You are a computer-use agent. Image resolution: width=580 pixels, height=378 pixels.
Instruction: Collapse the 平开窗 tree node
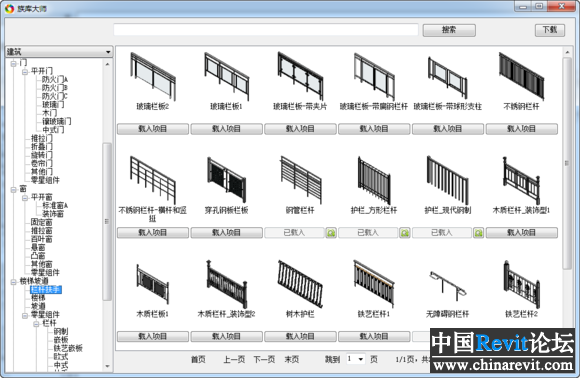click(25, 198)
